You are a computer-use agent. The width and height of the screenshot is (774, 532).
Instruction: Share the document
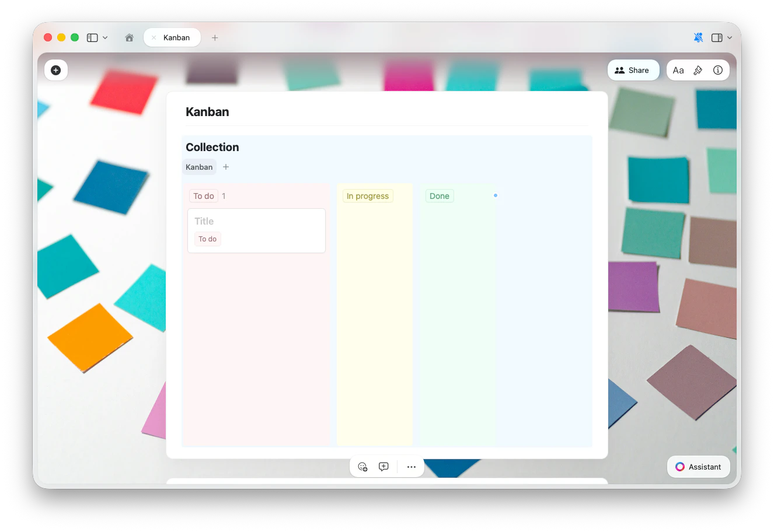[x=633, y=70]
